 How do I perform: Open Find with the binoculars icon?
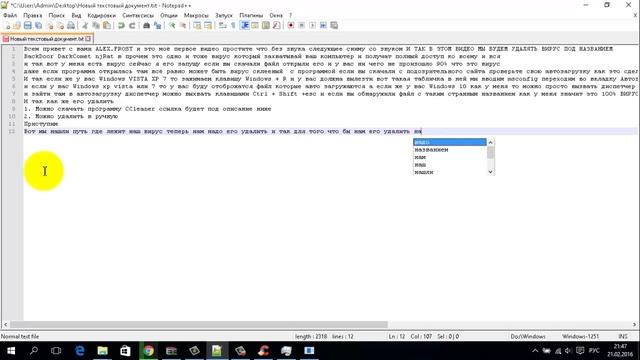[x=147, y=26]
